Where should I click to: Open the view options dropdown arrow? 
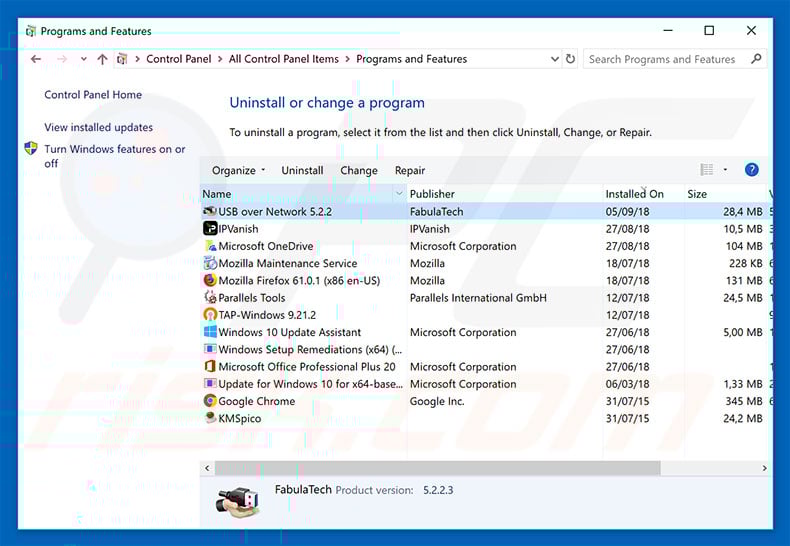(725, 170)
